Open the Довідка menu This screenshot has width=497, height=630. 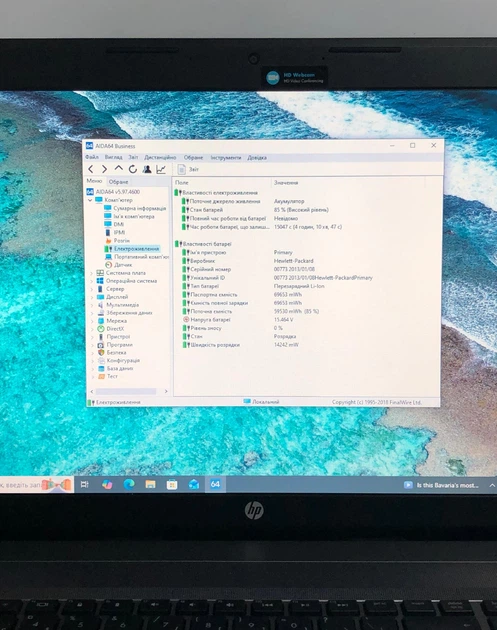click(257, 158)
